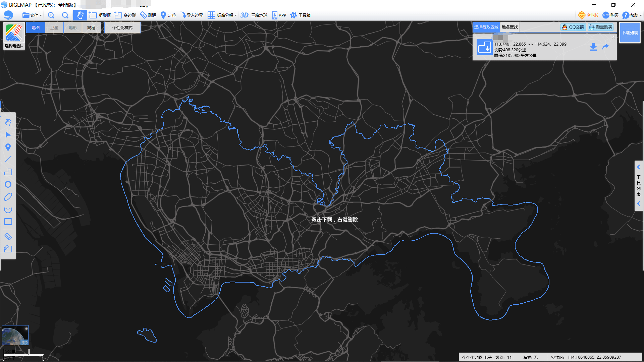Switch to the 地图 map layer tab
Image resolution: width=644 pixels, height=362 pixels.
coord(36,27)
